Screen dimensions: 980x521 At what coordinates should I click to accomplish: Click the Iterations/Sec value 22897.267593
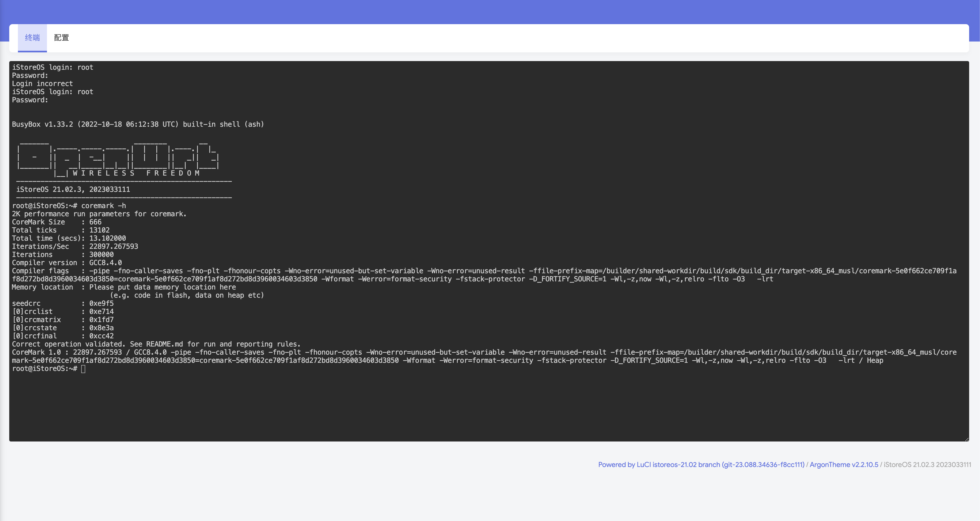pos(113,246)
